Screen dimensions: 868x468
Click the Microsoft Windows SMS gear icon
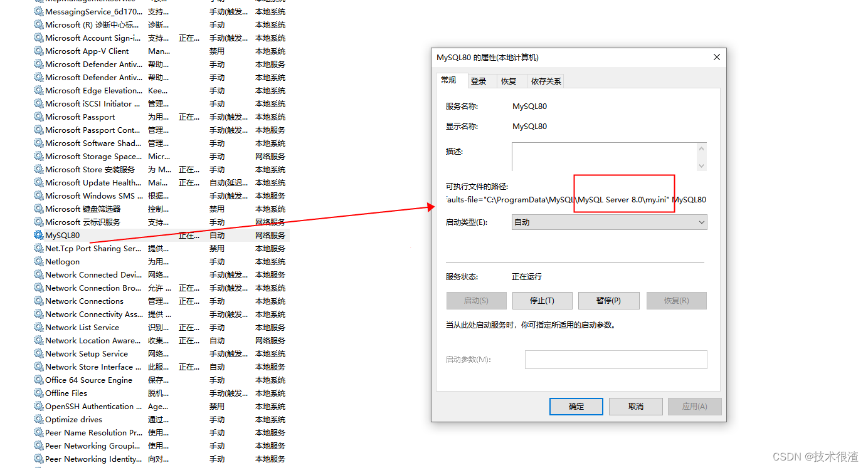click(38, 196)
